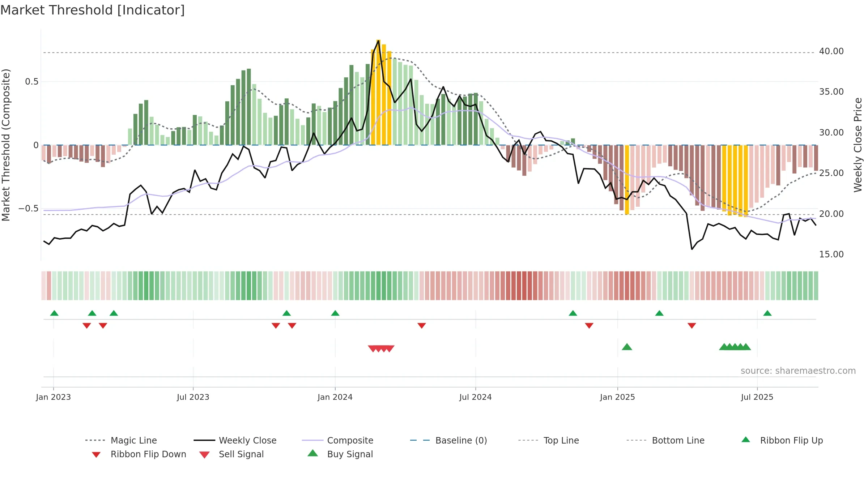Toggle the Ribbon Flip Down legend entry
The image size is (868, 488).
139,454
